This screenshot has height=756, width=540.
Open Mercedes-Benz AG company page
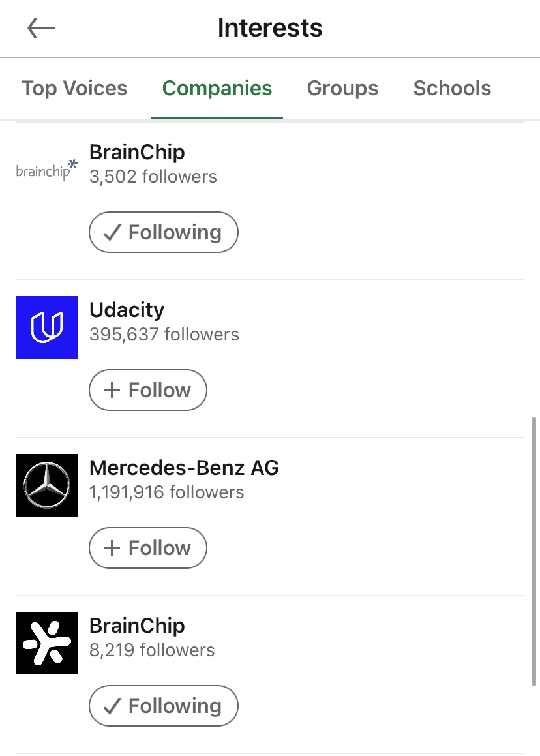pos(184,468)
